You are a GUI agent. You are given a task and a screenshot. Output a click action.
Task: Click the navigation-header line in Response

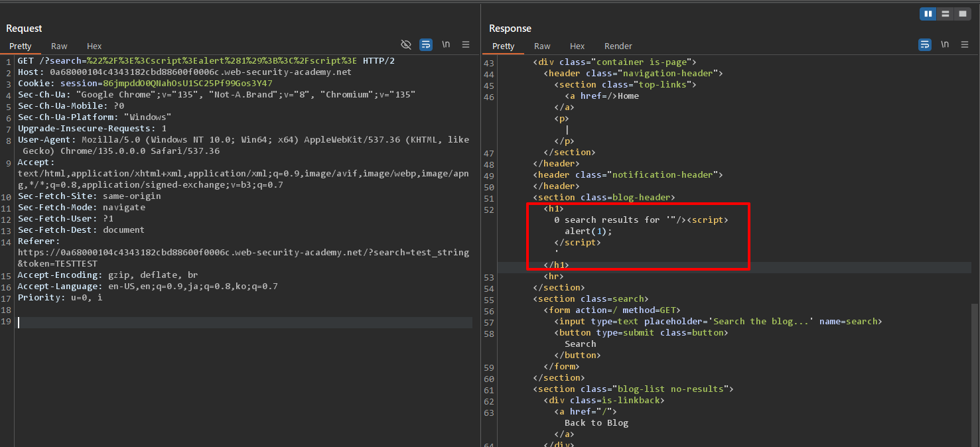tap(633, 74)
